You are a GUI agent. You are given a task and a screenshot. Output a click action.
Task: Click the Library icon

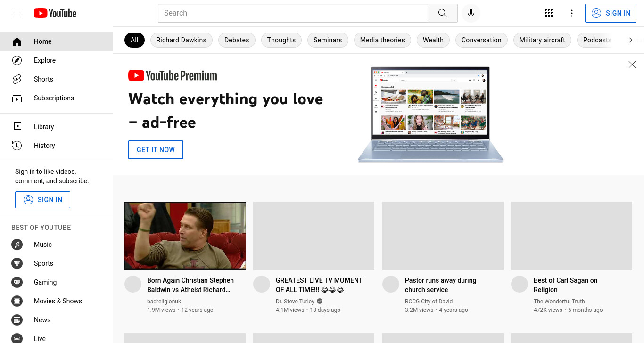click(x=17, y=127)
